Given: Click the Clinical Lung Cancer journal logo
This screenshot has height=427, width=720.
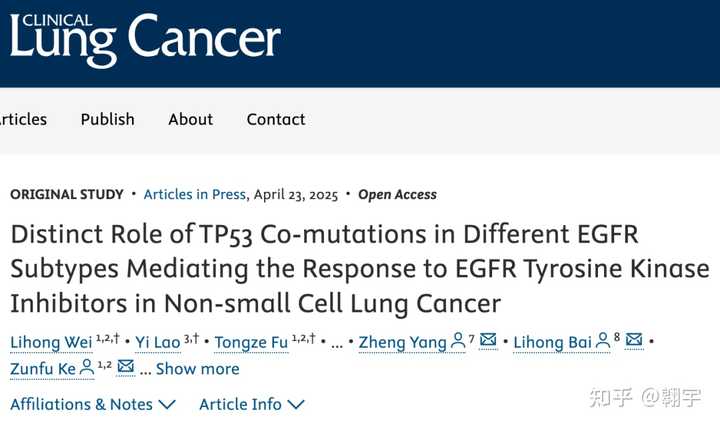Looking at the screenshot, I should (x=145, y=40).
